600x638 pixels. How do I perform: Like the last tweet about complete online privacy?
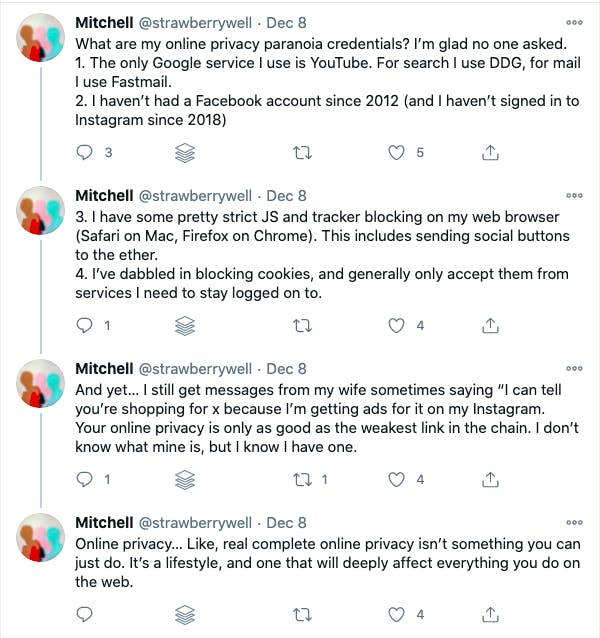396,614
